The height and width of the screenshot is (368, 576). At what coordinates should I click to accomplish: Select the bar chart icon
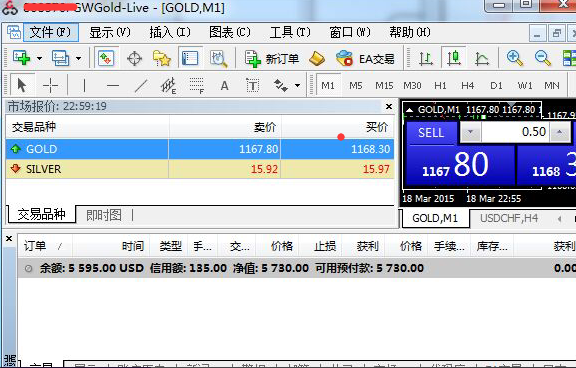(x=426, y=58)
